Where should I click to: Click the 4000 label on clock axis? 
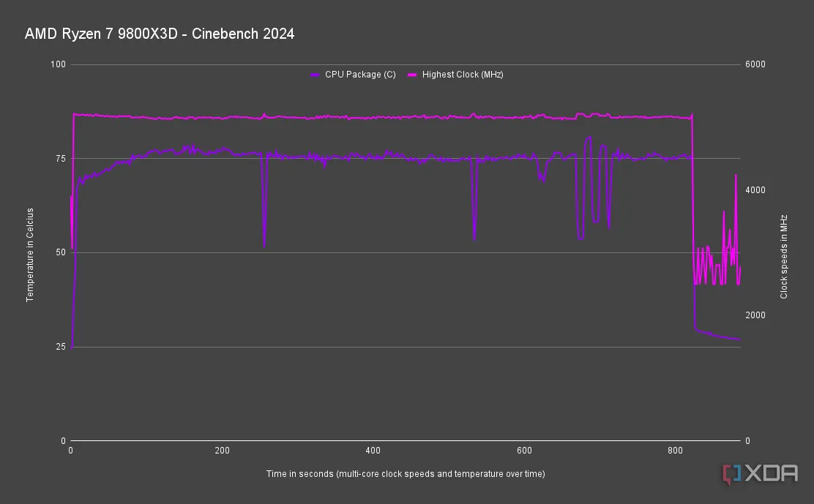755,190
